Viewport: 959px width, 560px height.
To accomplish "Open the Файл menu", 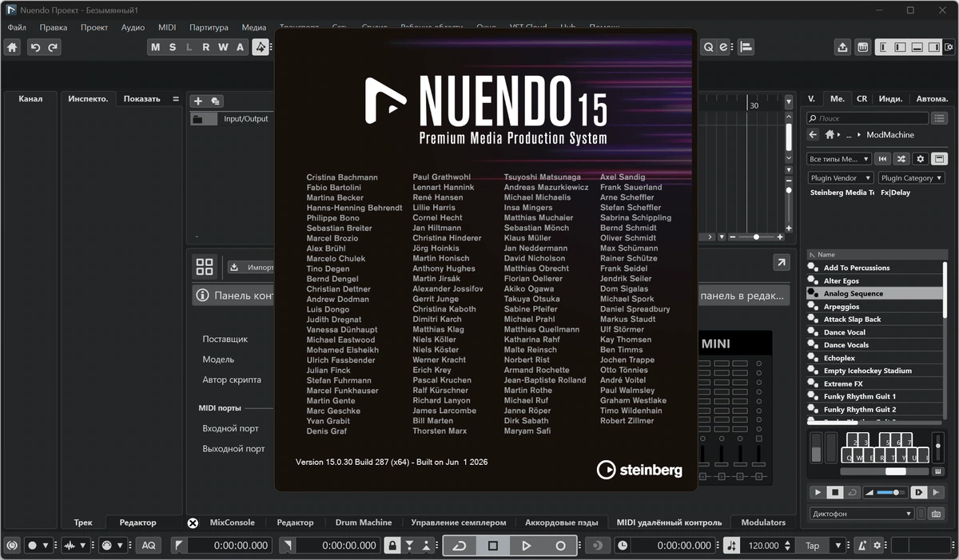I will tap(17, 27).
